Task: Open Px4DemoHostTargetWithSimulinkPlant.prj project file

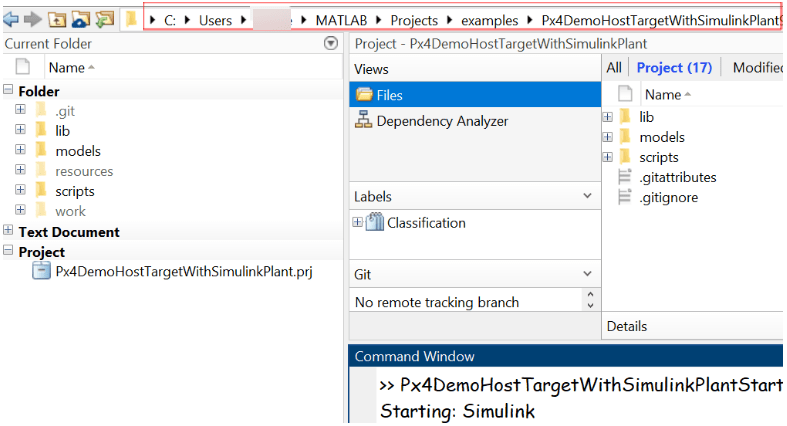Action: point(183,271)
